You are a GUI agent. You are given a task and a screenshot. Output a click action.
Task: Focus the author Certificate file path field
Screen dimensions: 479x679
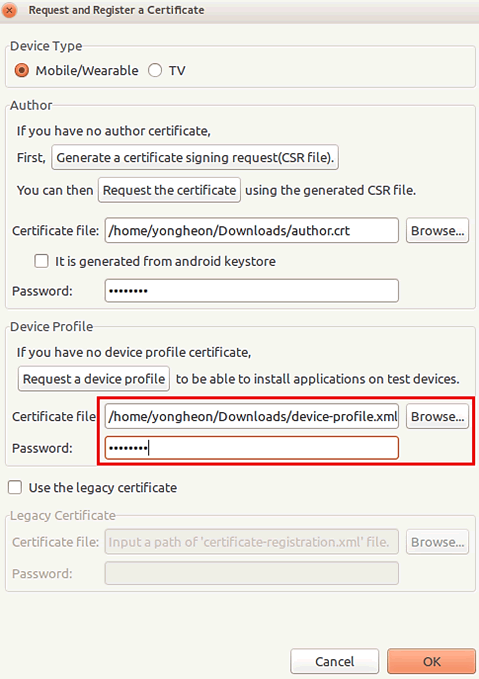click(x=252, y=230)
